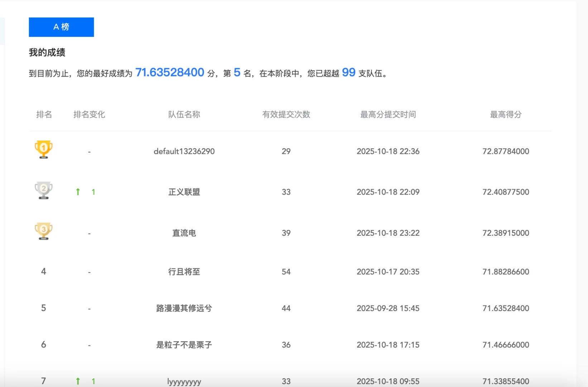Viewport: 588px width, 387px height.
Task: Sort by the 最高得分 column
Action: click(x=506, y=114)
